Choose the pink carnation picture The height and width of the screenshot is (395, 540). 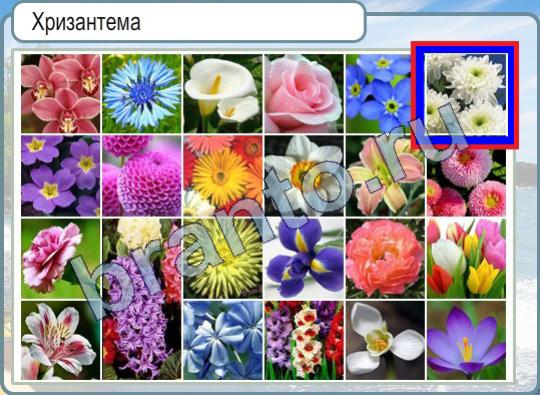tap(61, 258)
